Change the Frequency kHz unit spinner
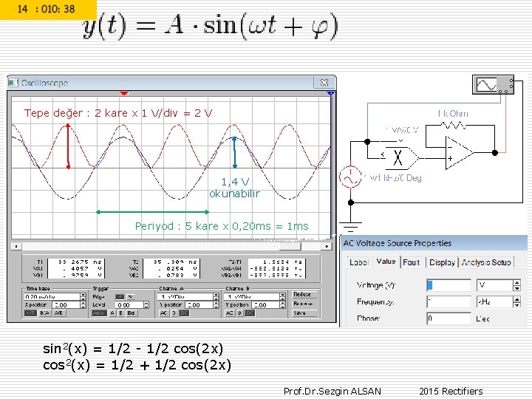532x399 pixels. (x=516, y=301)
